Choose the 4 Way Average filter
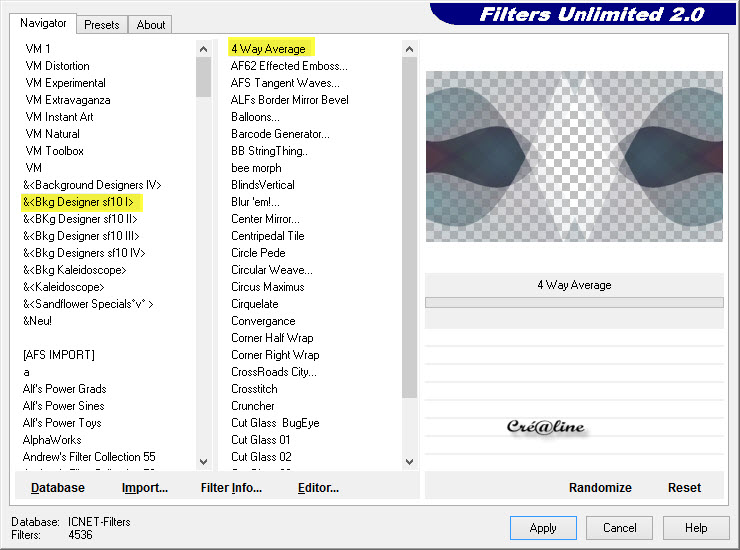The height and width of the screenshot is (550, 740). click(x=268, y=49)
